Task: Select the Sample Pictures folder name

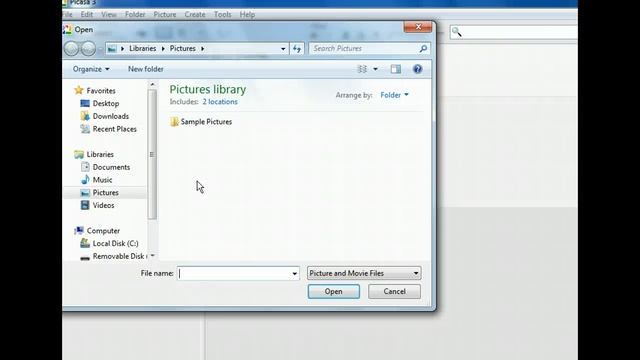Action: pyautogui.click(x=206, y=122)
